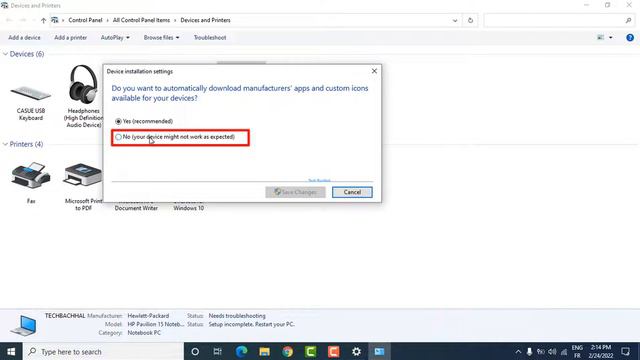
Task: Open File Explorer from taskbar
Action: 264,351
